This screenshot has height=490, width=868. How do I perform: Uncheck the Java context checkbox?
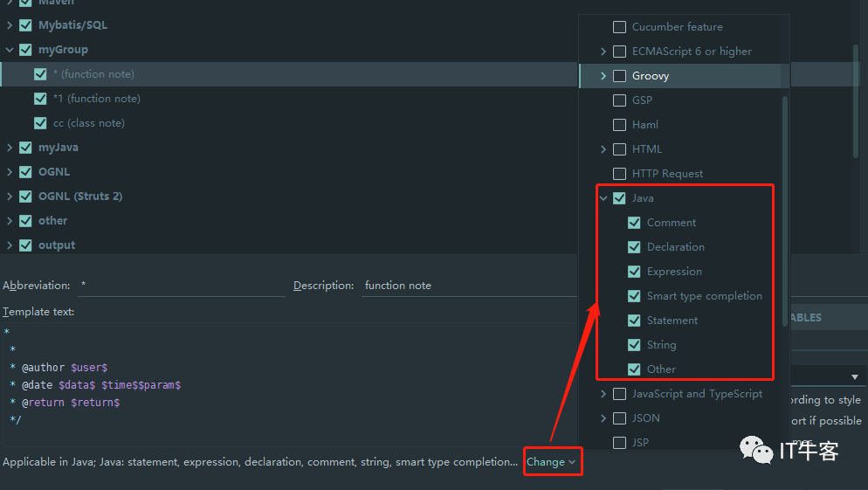[x=619, y=198]
